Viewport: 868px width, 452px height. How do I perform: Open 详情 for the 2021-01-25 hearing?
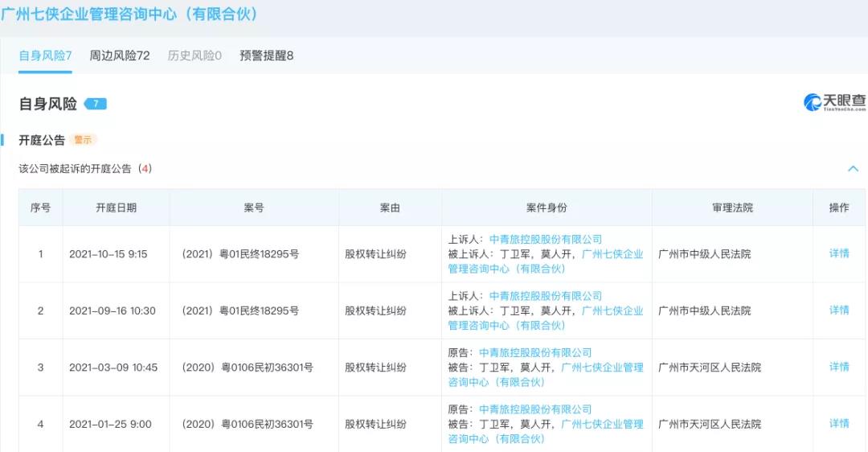tap(839, 423)
